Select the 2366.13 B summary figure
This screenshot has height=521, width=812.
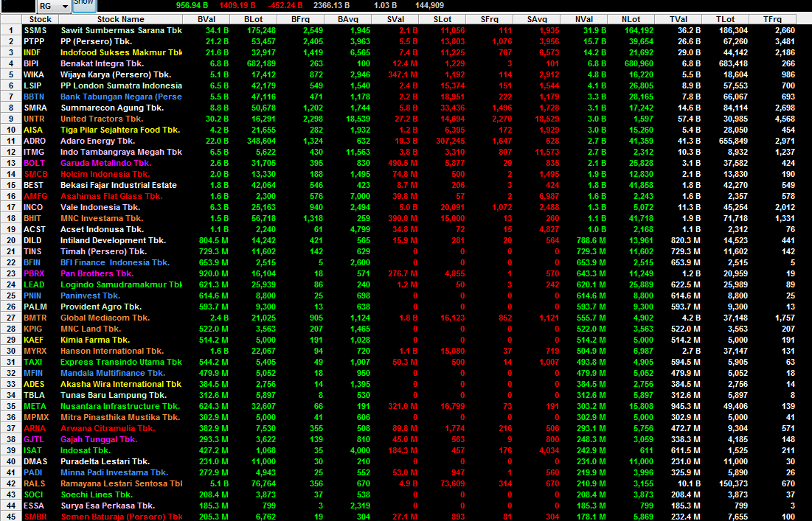pos(331,5)
